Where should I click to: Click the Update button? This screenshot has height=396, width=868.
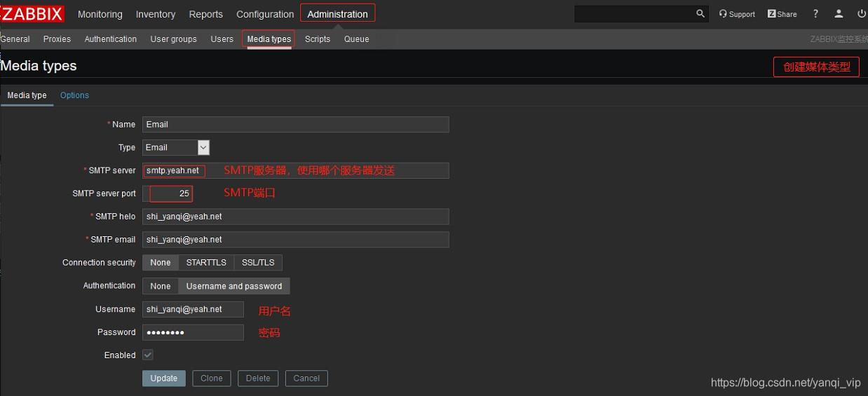pyautogui.click(x=164, y=378)
